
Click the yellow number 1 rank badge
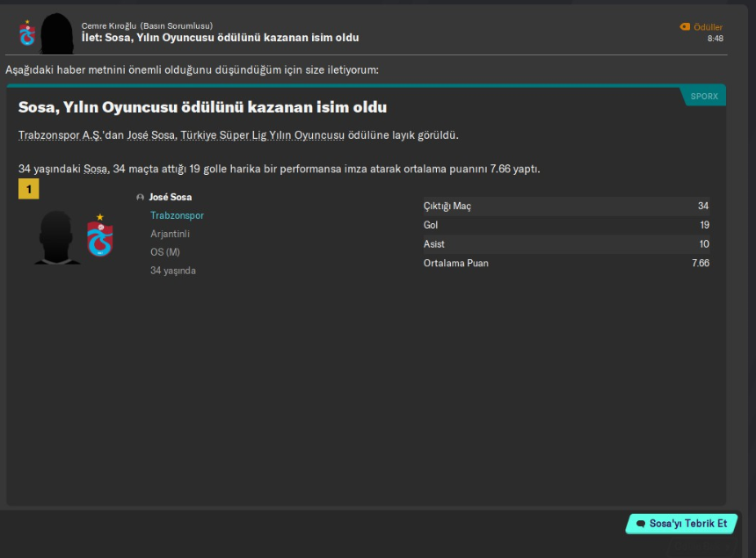click(x=28, y=189)
